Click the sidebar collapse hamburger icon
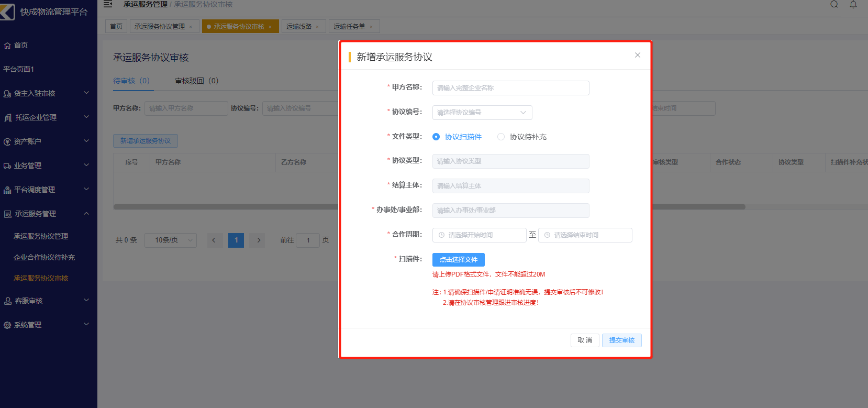 click(x=108, y=4)
